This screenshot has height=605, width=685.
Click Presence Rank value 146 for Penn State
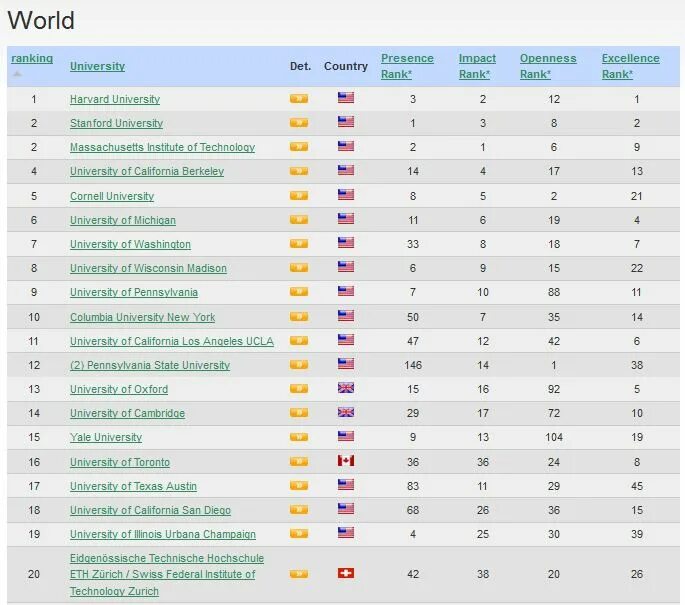click(413, 365)
